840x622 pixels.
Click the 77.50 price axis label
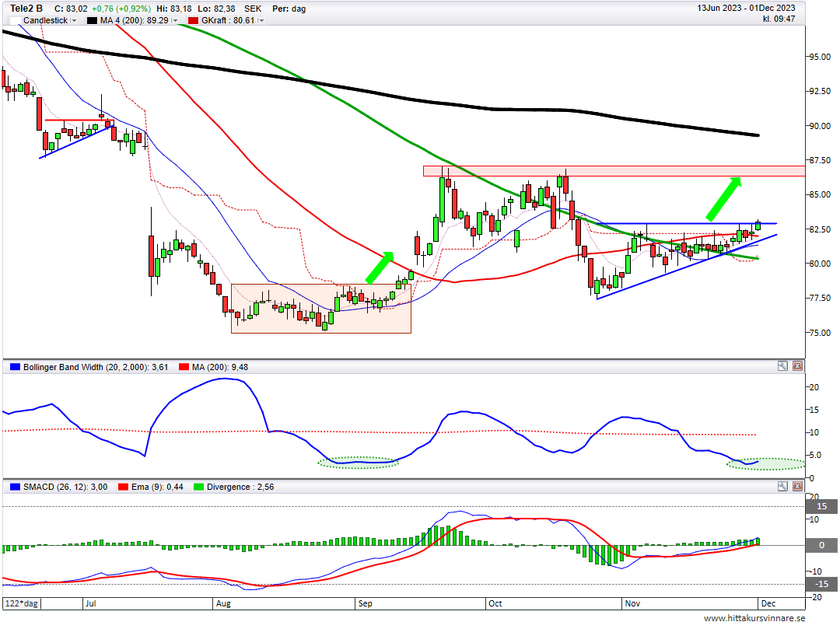tap(821, 298)
